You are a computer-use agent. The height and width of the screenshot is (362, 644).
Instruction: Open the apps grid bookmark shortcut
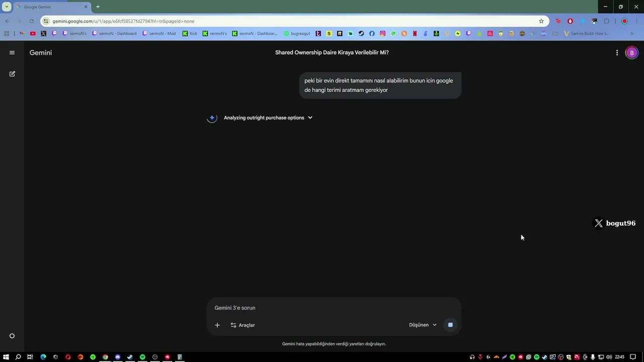coord(7,34)
